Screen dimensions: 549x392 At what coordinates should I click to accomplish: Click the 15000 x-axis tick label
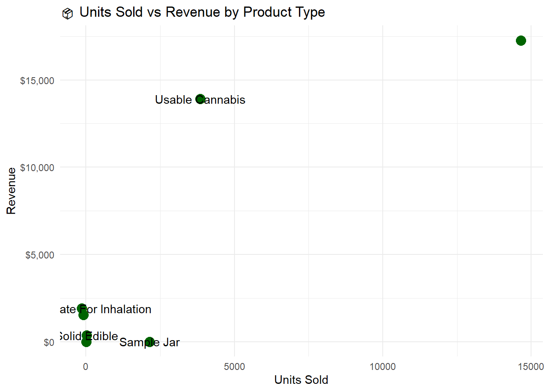point(531,367)
